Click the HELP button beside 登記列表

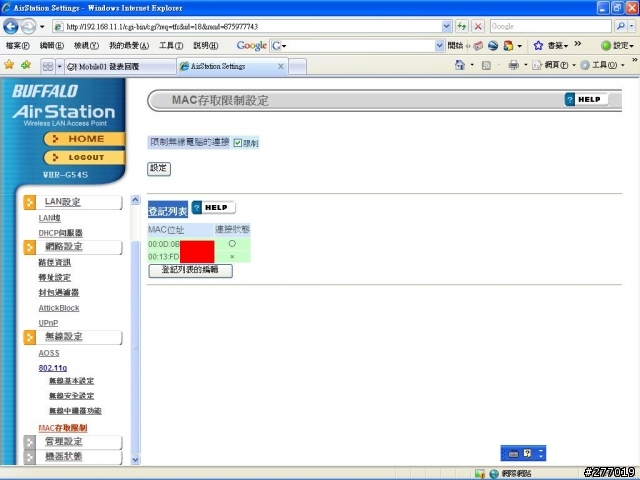point(213,207)
